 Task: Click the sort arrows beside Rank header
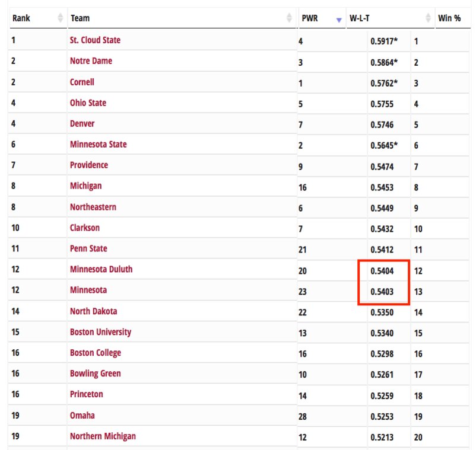tap(60, 18)
